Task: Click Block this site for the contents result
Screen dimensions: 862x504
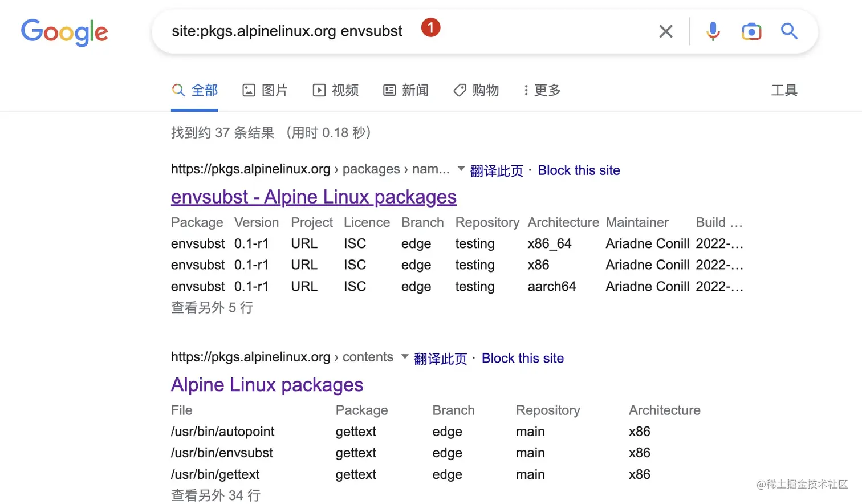Action: pyautogui.click(x=523, y=359)
